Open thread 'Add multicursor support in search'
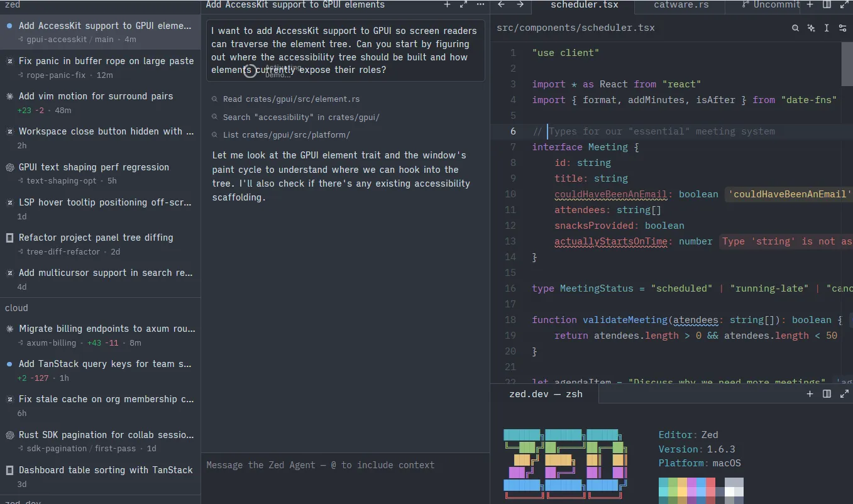This screenshot has height=504, width=853. (101, 279)
